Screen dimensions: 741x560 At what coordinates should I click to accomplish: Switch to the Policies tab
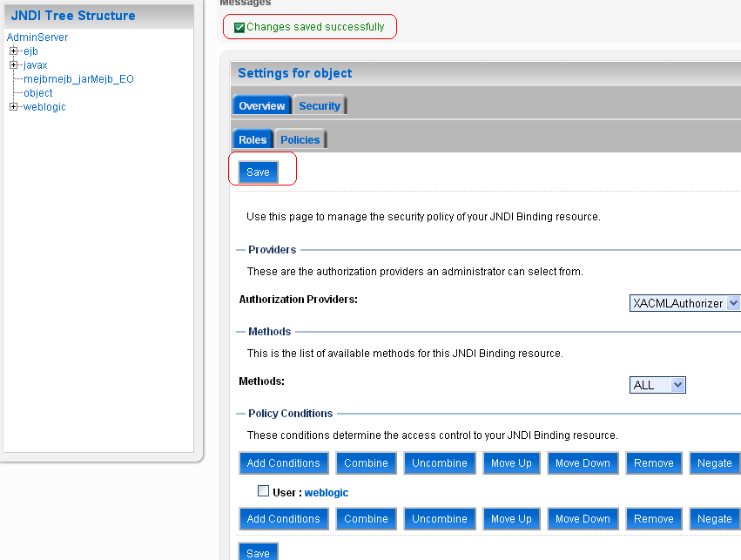[x=300, y=138]
